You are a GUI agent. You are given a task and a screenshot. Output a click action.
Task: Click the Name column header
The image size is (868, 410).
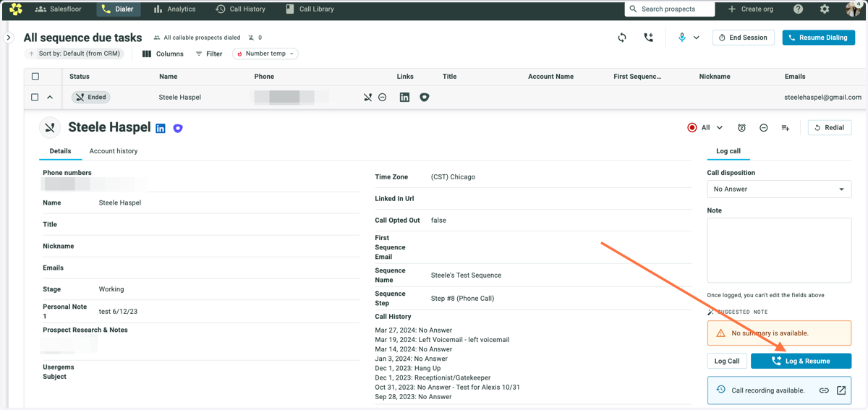168,77
